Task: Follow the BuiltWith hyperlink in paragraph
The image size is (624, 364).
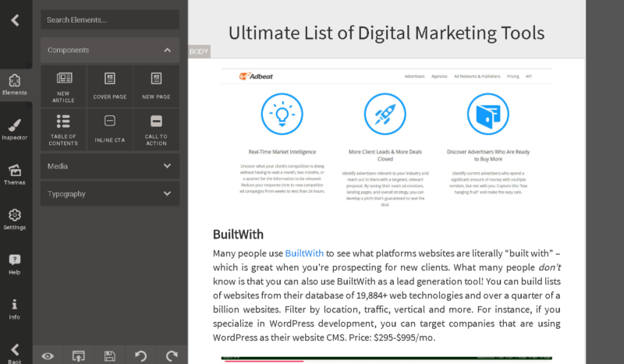Action: 304,253
